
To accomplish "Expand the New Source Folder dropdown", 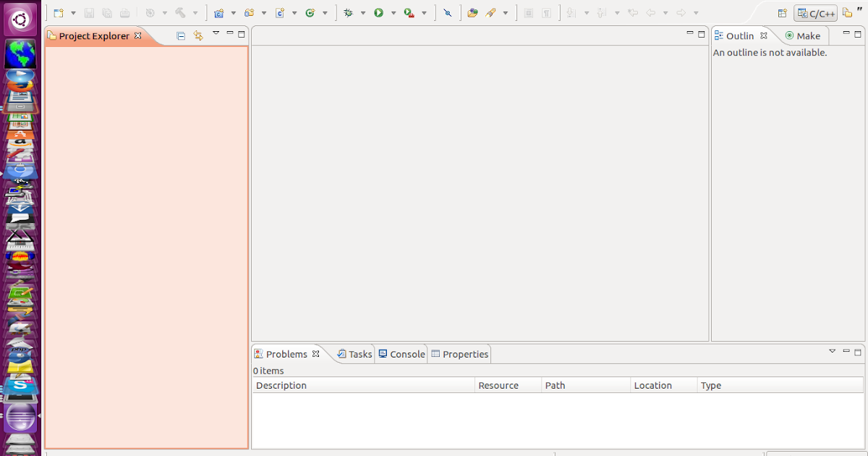I will 263,13.
